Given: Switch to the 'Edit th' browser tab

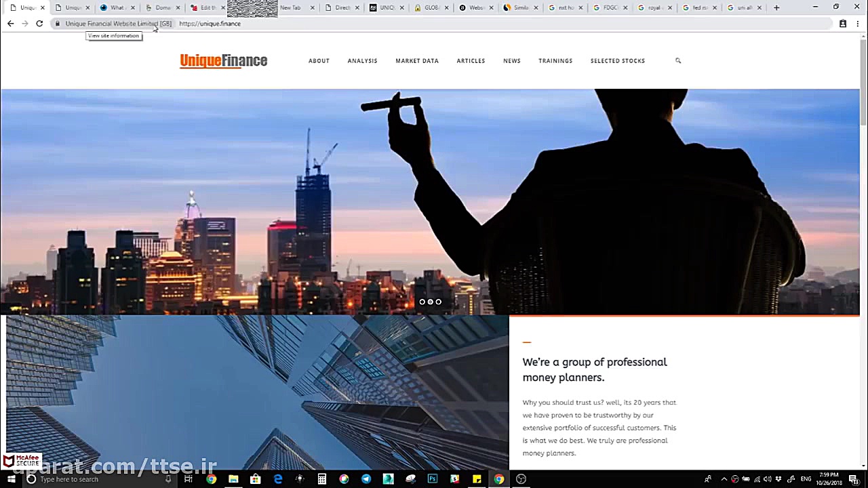Looking at the screenshot, I should click(x=208, y=7).
